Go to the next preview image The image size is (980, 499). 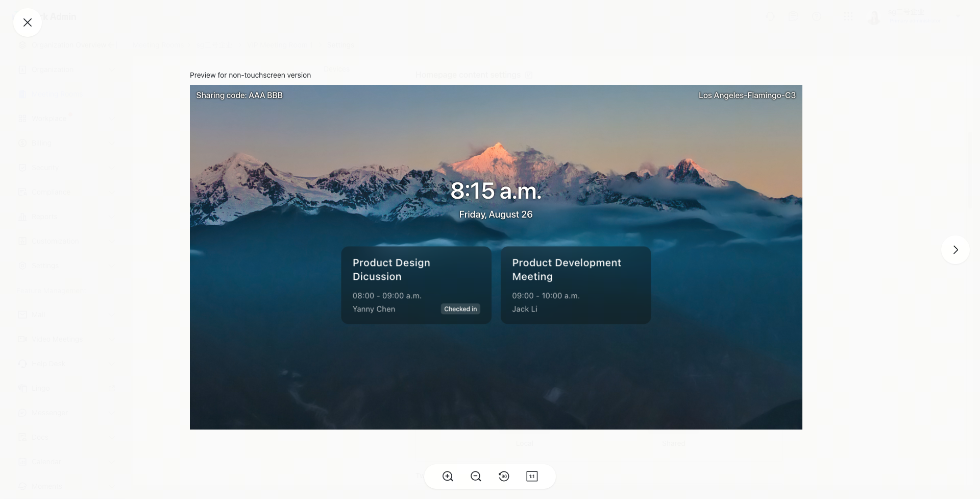955,250
